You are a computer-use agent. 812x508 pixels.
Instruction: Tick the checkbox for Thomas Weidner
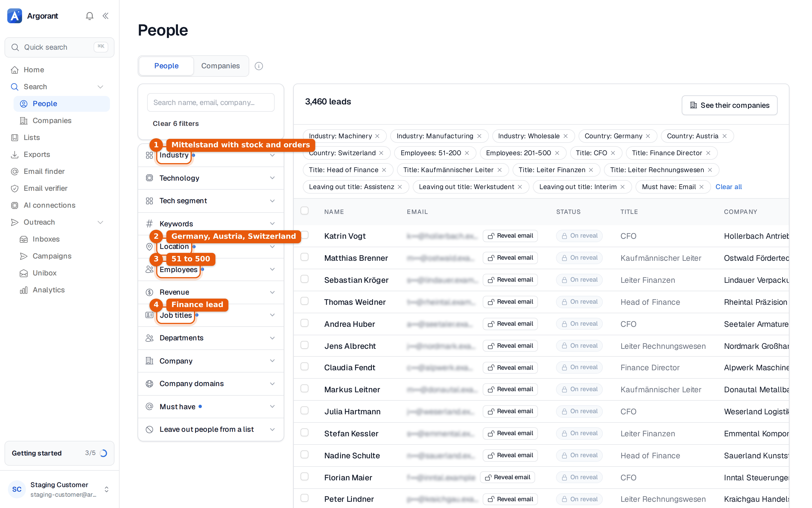[x=304, y=301]
